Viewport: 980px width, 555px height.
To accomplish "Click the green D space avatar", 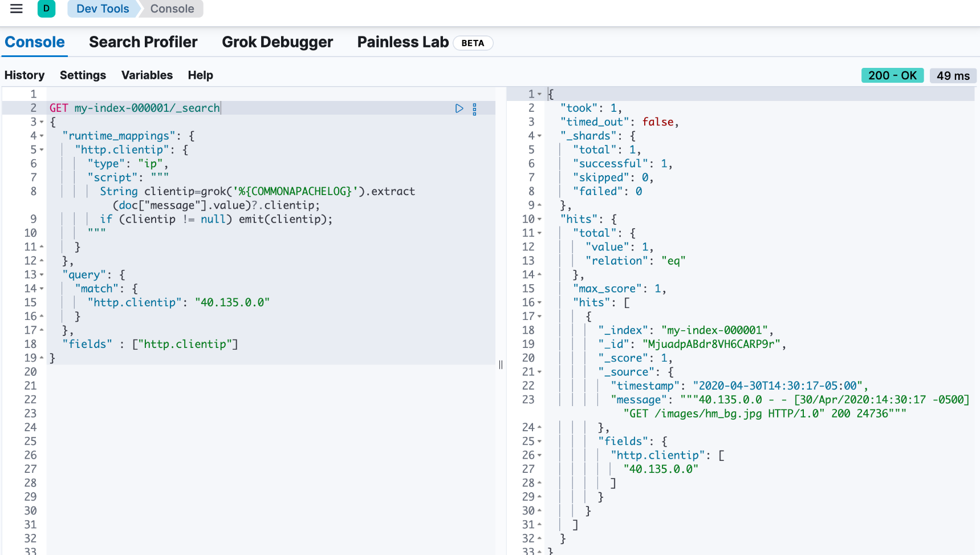I will [46, 9].
